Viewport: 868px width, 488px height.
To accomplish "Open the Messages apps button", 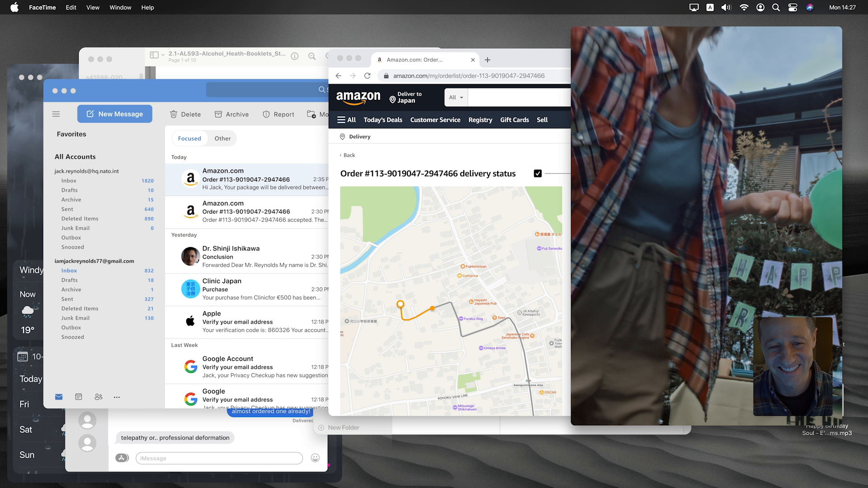I will pyautogui.click(x=122, y=458).
